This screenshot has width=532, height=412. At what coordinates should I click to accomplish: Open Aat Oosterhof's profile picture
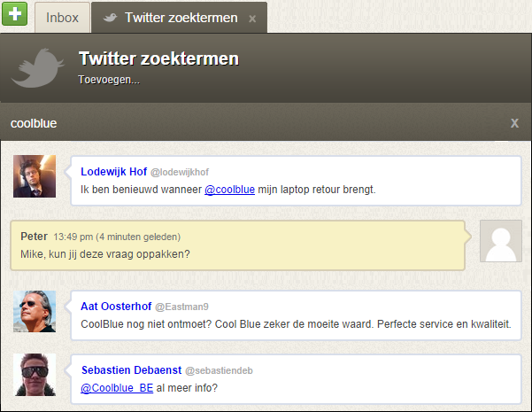tap(35, 312)
